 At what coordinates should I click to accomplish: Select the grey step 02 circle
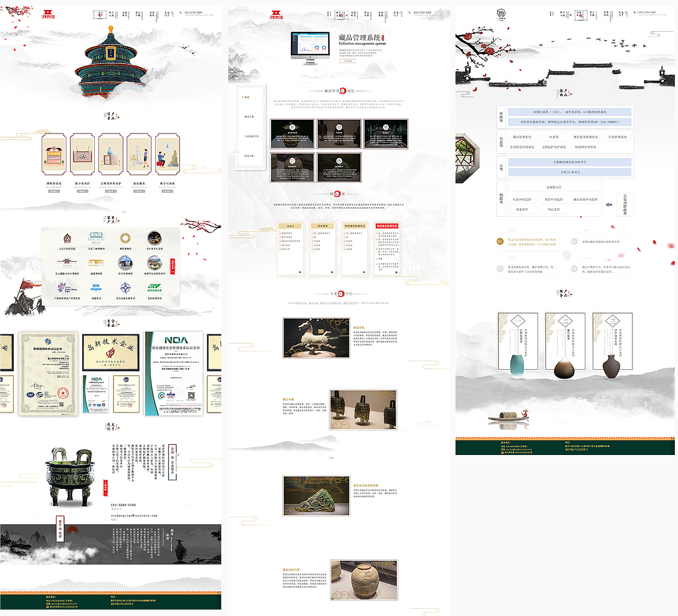(x=574, y=242)
